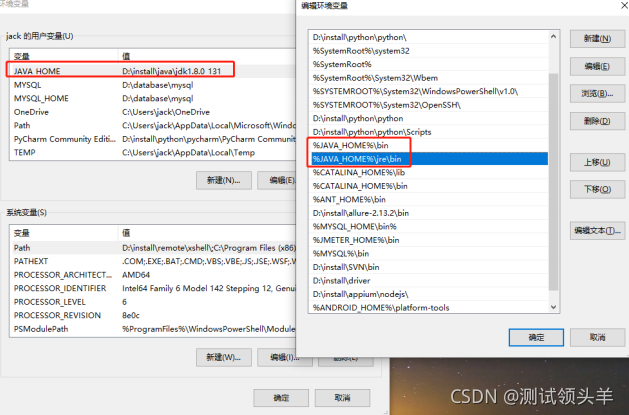Select PATHEXT system variable row

(x=153, y=261)
